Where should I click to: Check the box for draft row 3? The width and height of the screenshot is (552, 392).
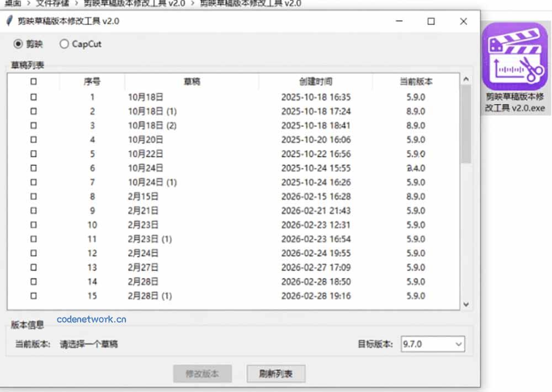pyautogui.click(x=34, y=126)
